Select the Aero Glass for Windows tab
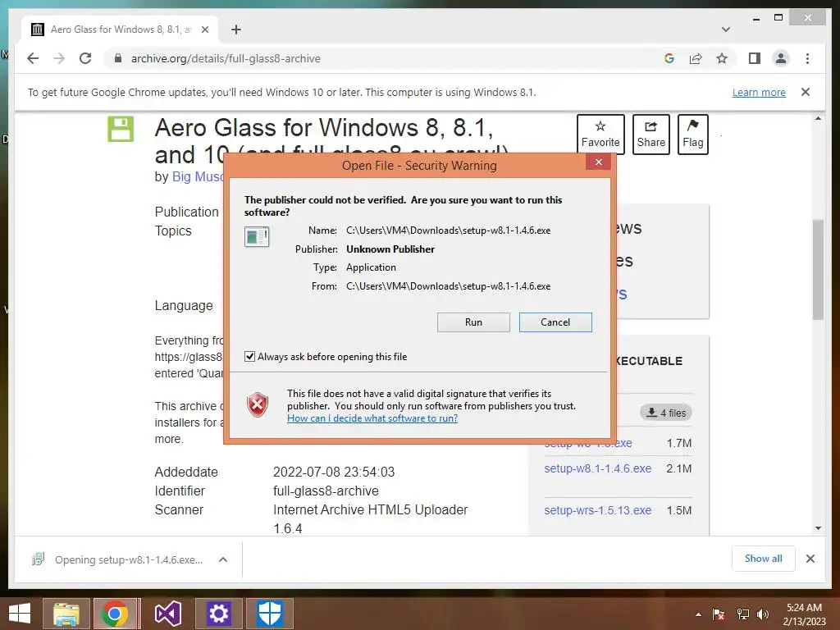 (x=121, y=30)
